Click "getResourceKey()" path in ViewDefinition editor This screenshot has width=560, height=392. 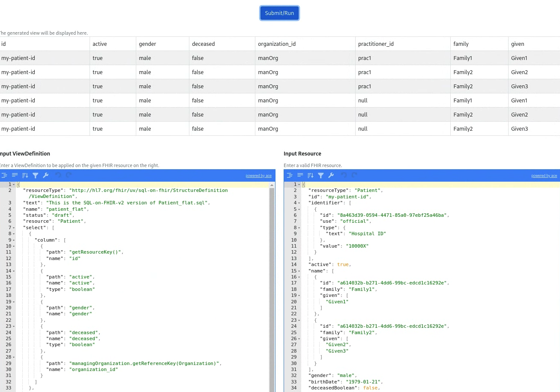[96, 252]
